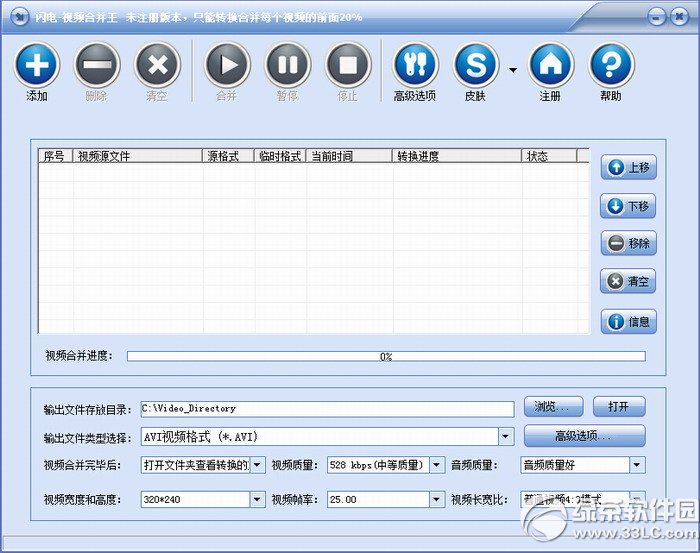The width and height of the screenshot is (700, 553).
Task: Click the 清空 (Clear) X toolbar icon
Action: point(157,65)
